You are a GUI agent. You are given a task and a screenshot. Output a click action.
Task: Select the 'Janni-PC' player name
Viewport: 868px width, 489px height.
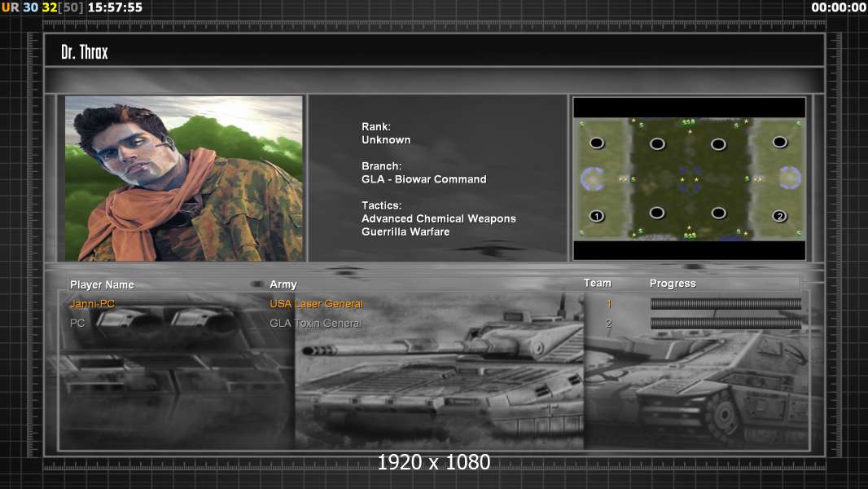(92, 303)
